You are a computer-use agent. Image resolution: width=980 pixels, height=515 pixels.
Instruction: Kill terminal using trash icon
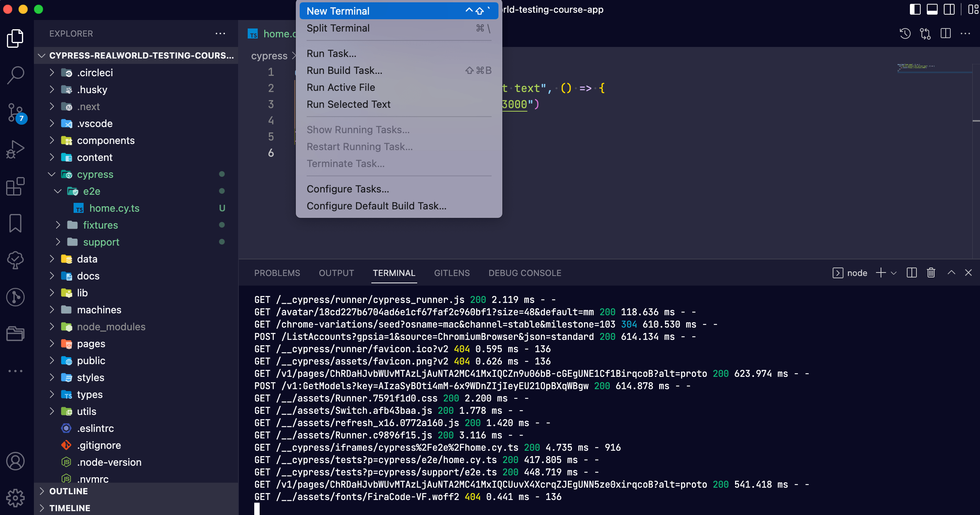[x=931, y=273]
